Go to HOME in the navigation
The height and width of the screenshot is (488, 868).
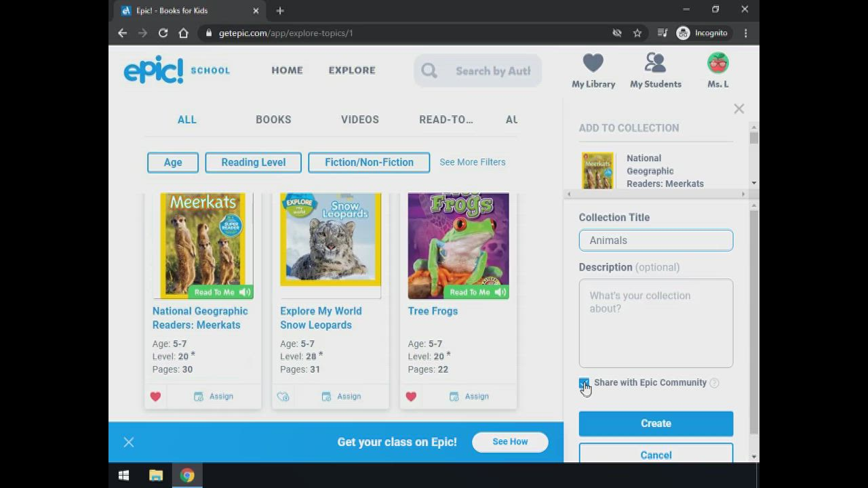tap(287, 70)
